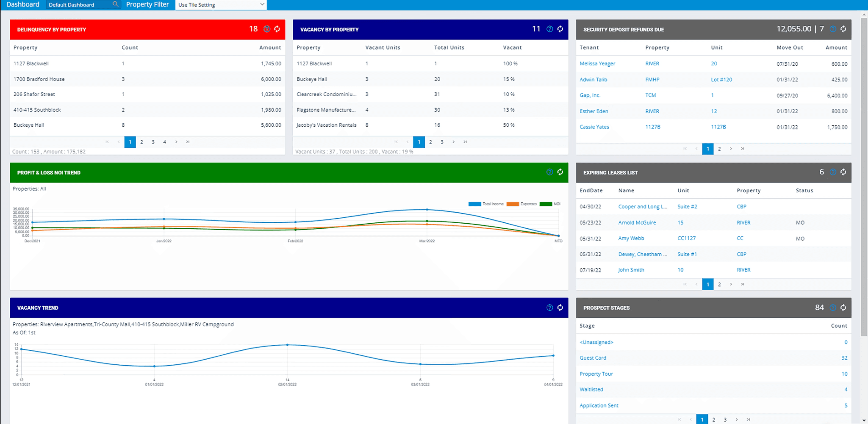Open the Guest Card prospect stage
868x424 pixels.
tap(593, 358)
